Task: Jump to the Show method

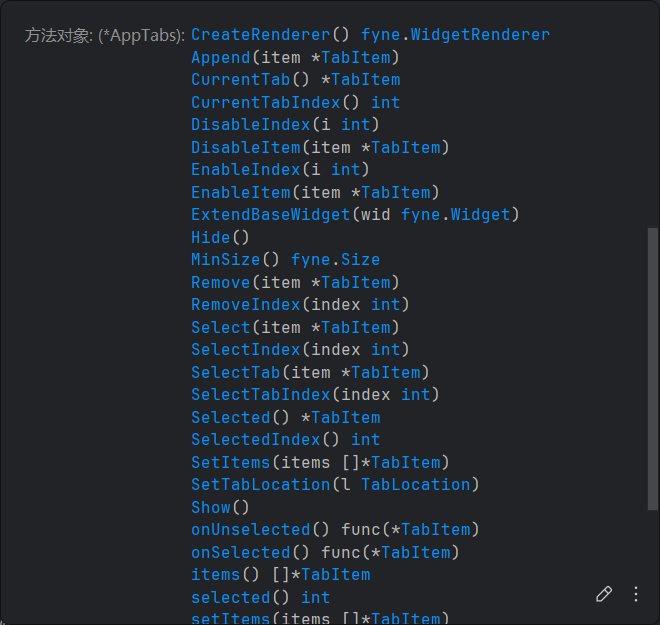Action: 210,507
